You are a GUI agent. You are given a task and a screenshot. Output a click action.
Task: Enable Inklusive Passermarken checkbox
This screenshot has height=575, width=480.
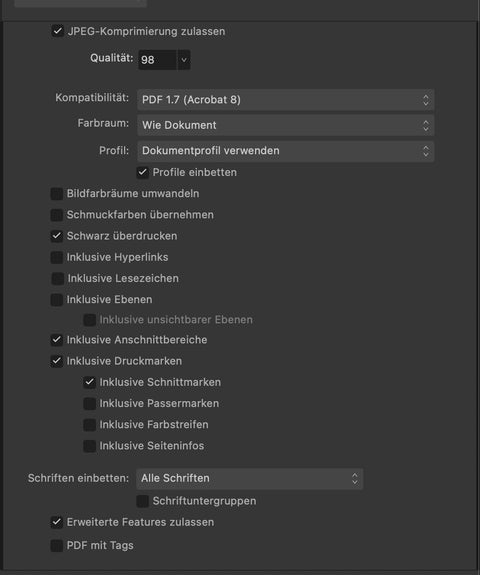pyautogui.click(x=89, y=403)
